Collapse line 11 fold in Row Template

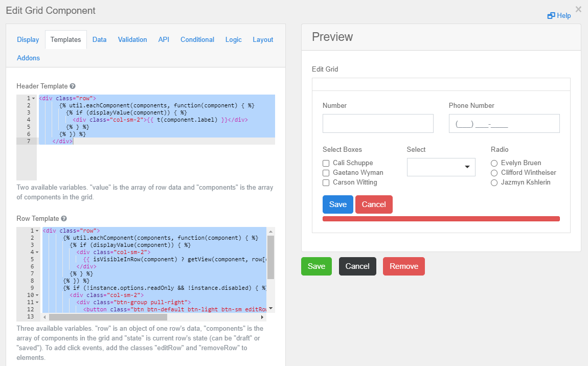click(37, 302)
